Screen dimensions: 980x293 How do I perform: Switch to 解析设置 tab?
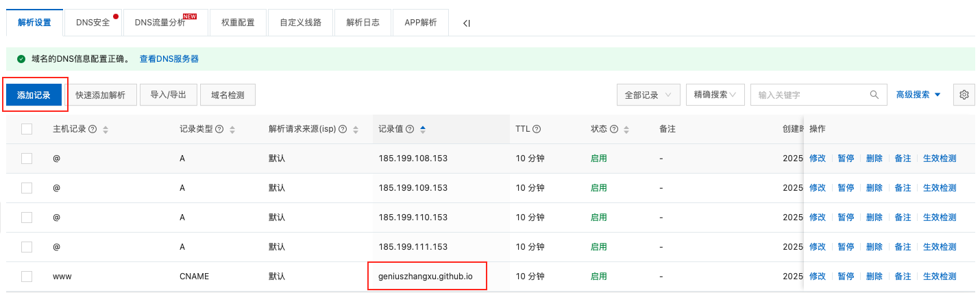[x=34, y=23]
